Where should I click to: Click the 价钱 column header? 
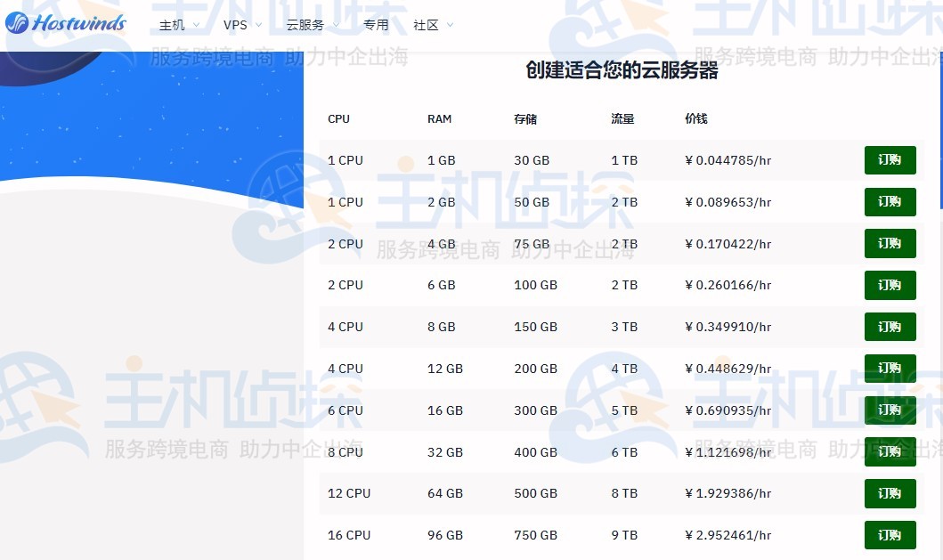[695, 118]
